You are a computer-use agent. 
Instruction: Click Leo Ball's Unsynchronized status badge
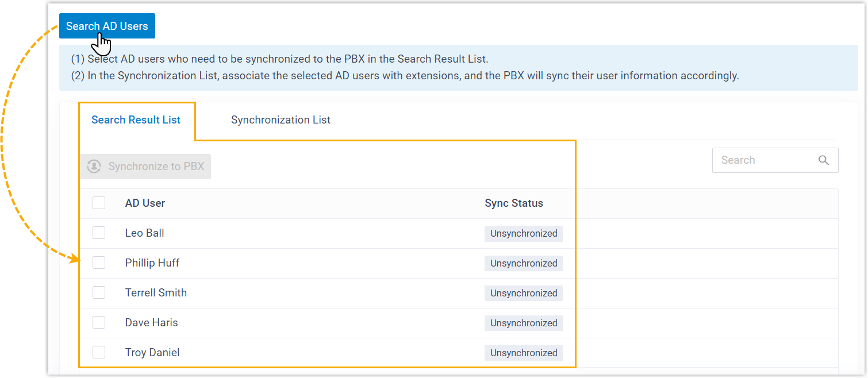click(x=524, y=233)
